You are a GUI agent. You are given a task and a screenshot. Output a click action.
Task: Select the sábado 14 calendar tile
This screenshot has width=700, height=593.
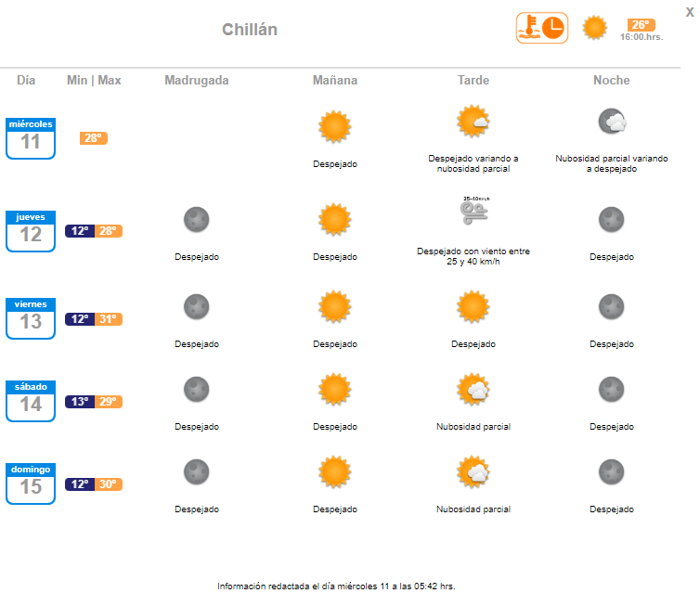coord(31,401)
